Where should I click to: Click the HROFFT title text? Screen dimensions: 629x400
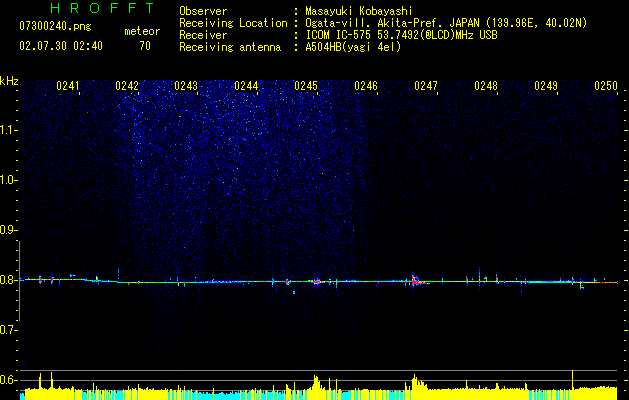click(x=102, y=8)
